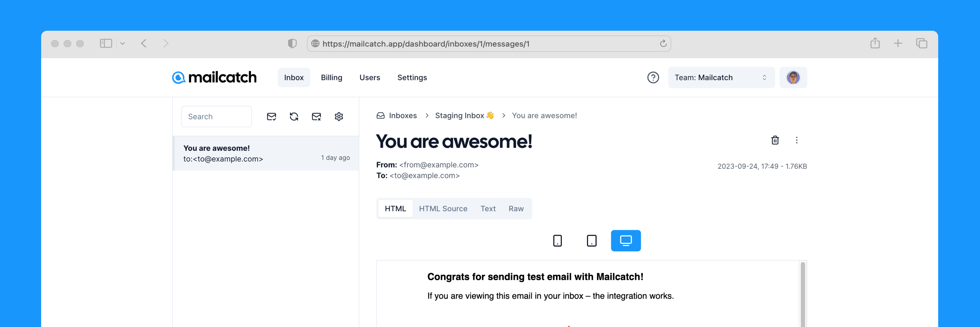The image size is (980, 327).
Task: Switch preview to tablet view
Action: 592,241
